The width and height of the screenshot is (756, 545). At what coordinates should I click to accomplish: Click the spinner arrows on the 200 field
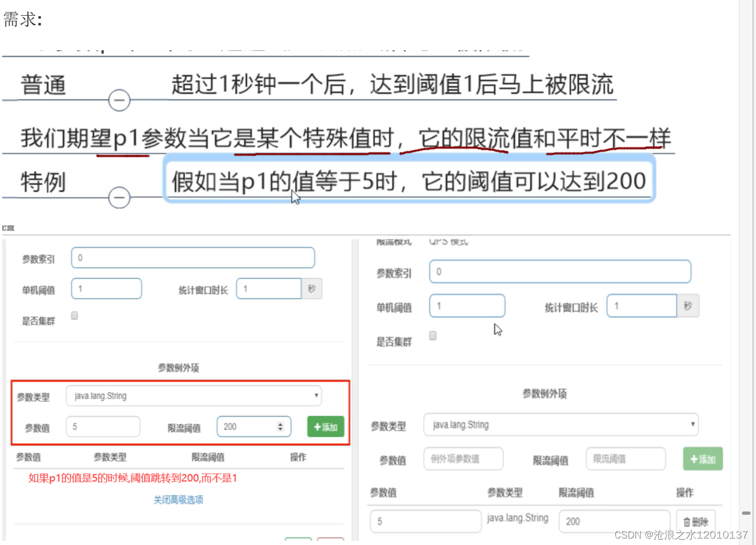[x=280, y=426]
